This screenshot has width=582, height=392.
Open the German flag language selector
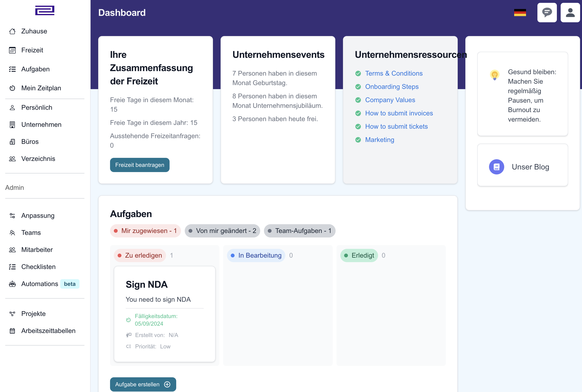[x=520, y=13]
